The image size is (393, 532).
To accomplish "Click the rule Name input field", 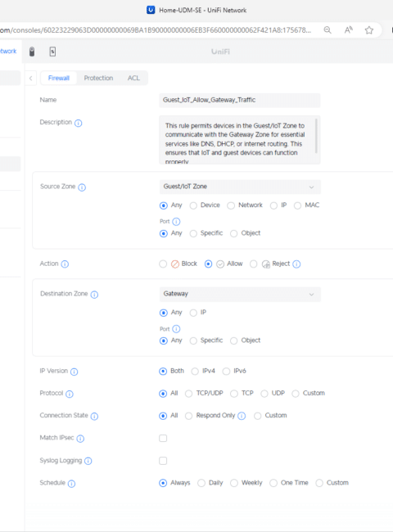I will click(x=240, y=100).
